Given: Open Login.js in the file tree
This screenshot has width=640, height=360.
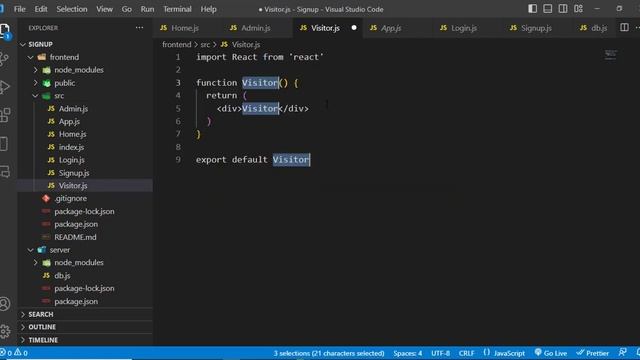Looking at the screenshot, I should click(86, 160).
